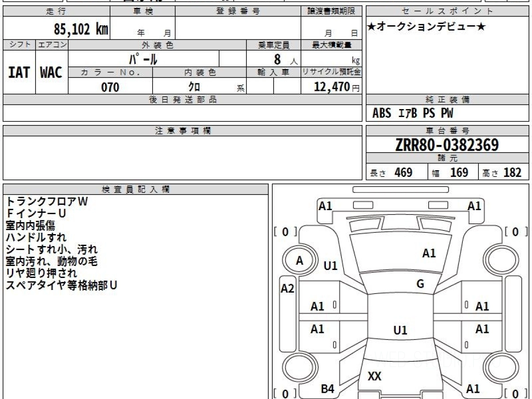This screenshot has width=532, height=399.
Task: Click the リサイクル預託金 header
Action: pyautogui.click(x=332, y=73)
